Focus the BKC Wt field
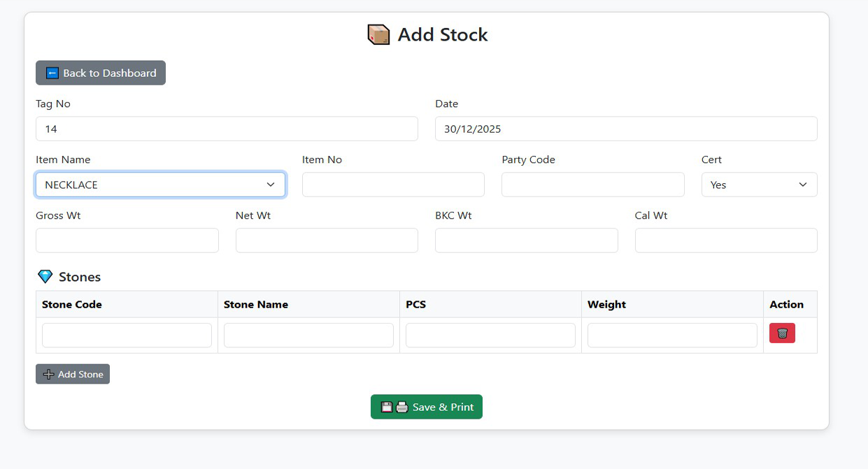This screenshot has width=868, height=469. (526, 240)
